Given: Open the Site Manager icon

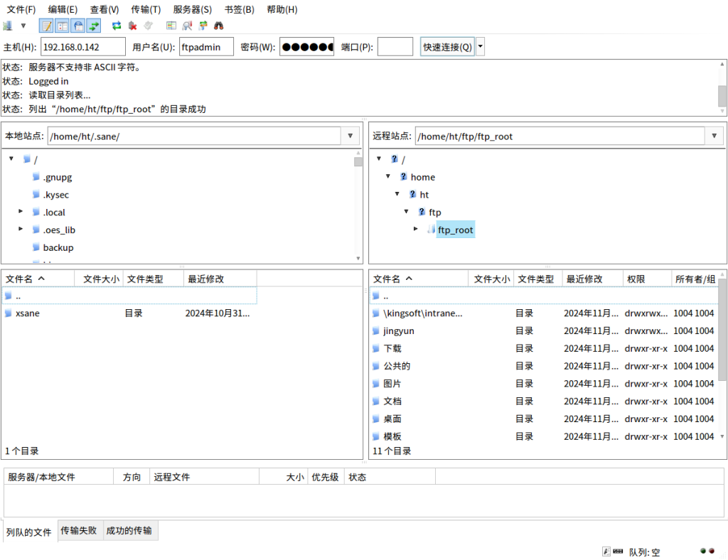Looking at the screenshot, I should click(x=7, y=26).
